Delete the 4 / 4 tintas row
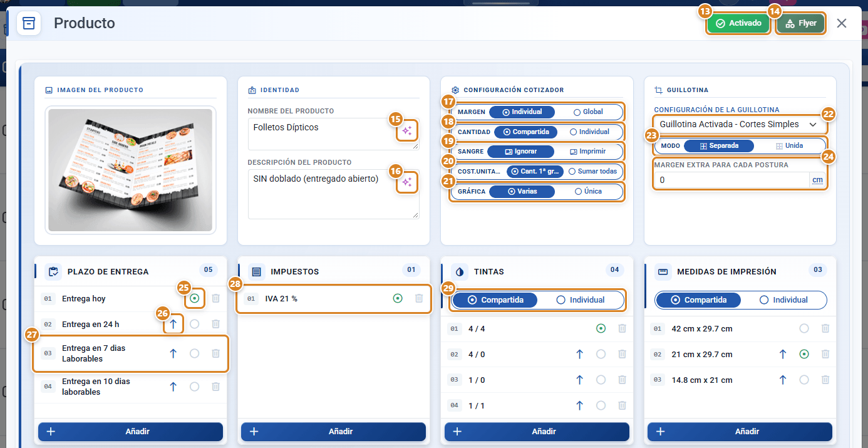The height and width of the screenshot is (448, 868). (x=622, y=328)
